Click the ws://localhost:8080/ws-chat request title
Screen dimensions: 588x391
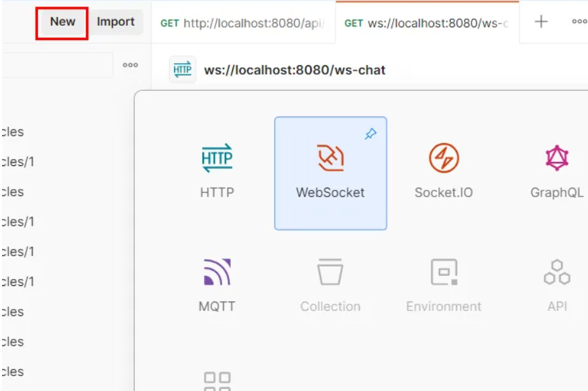coord(295,70)
